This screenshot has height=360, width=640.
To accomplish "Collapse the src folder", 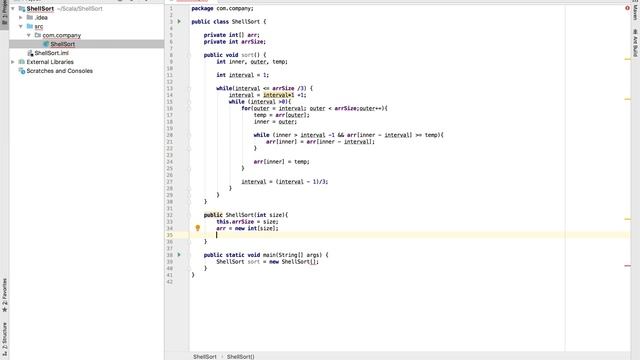I will pos(21,27).
